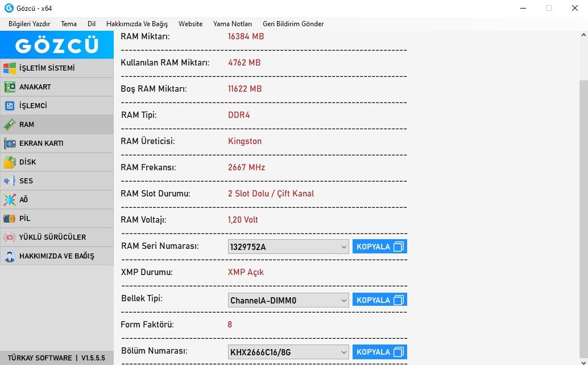Select the Yüklü Sürücüler icon
The height and width of the screenshot is (365, 588).
click(x=10, y=237)
